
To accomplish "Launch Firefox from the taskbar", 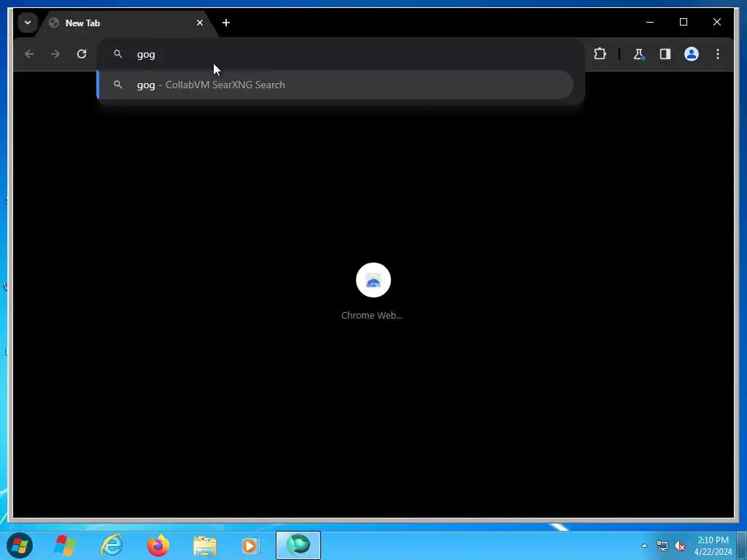I will click(158, 545).
